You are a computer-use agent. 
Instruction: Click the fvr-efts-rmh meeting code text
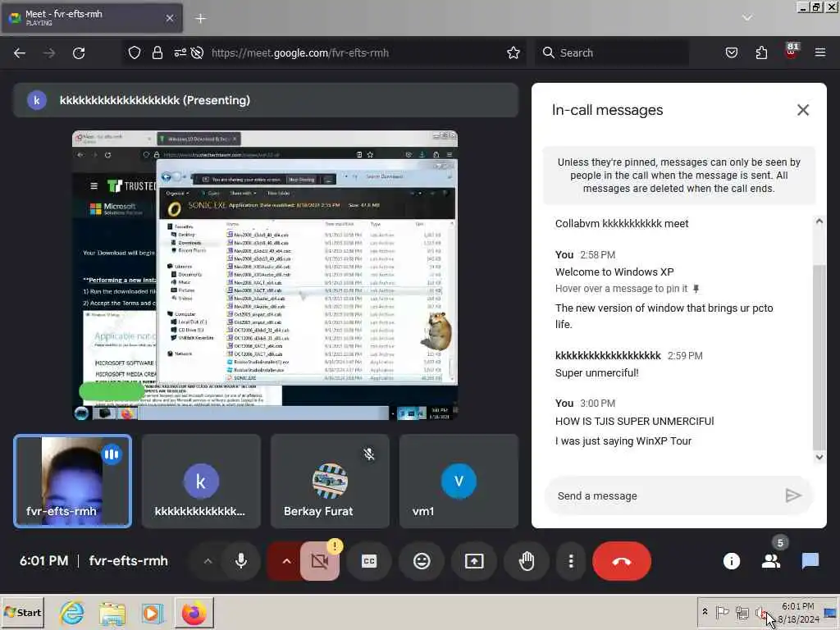[129, 561]
